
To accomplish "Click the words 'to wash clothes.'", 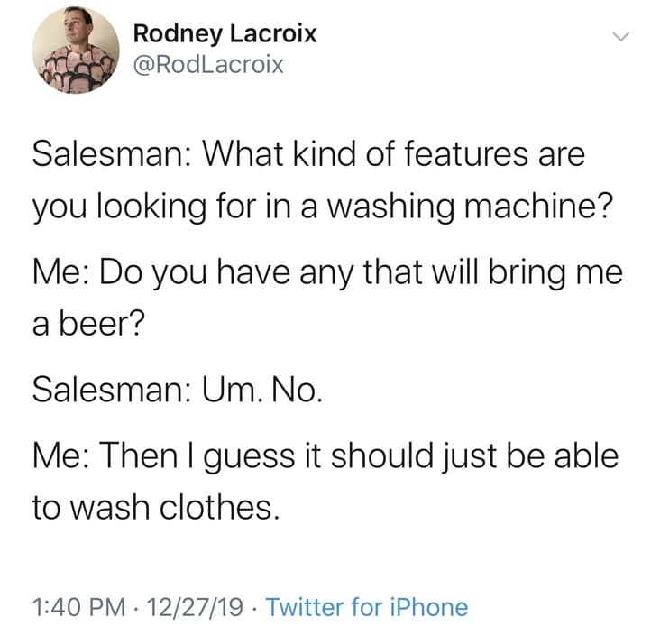I will tap(151, 509).
